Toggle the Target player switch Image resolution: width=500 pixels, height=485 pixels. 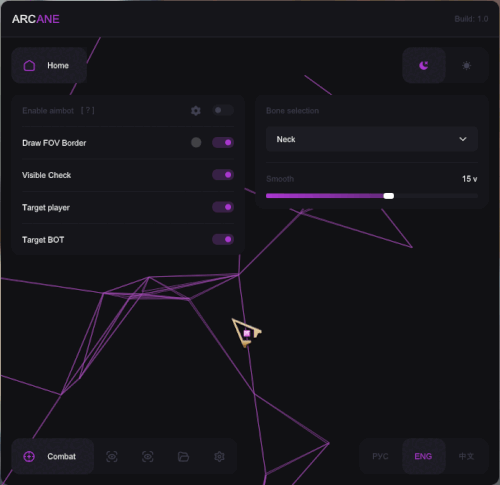coord(223,207)
